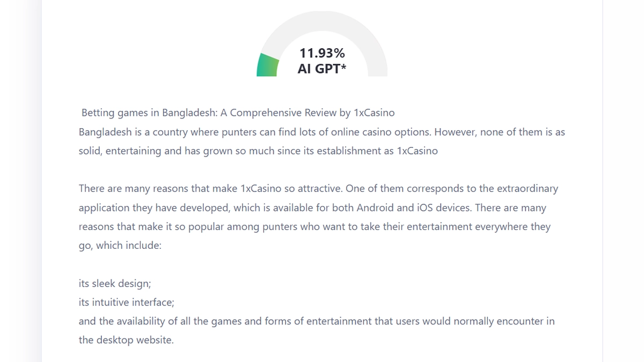Click the "Betting games in Bangladesh" title line
The height and width of the screenshot is (362, 644).
coord(238,113)
